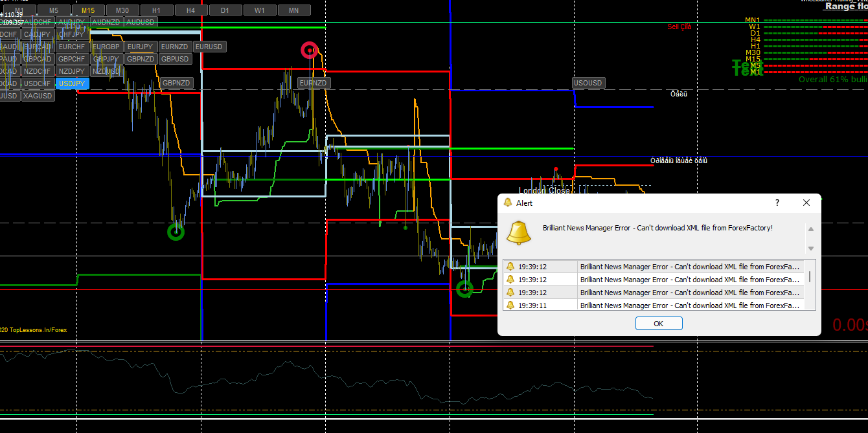Open help with the Alert question mark
Image resolution: width=868 pixels, height=433 pixels.
coord(777,203)
